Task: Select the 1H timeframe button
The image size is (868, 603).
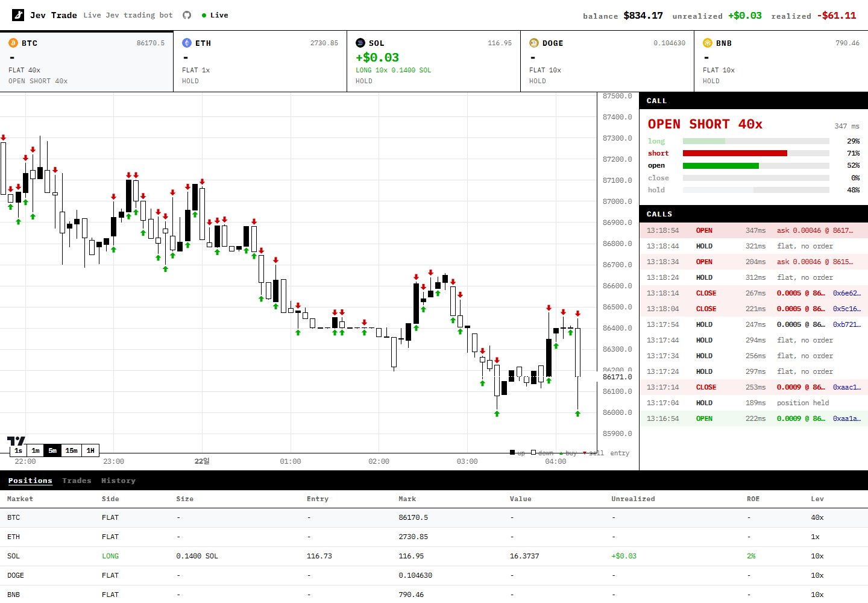Action: point(90,450)
